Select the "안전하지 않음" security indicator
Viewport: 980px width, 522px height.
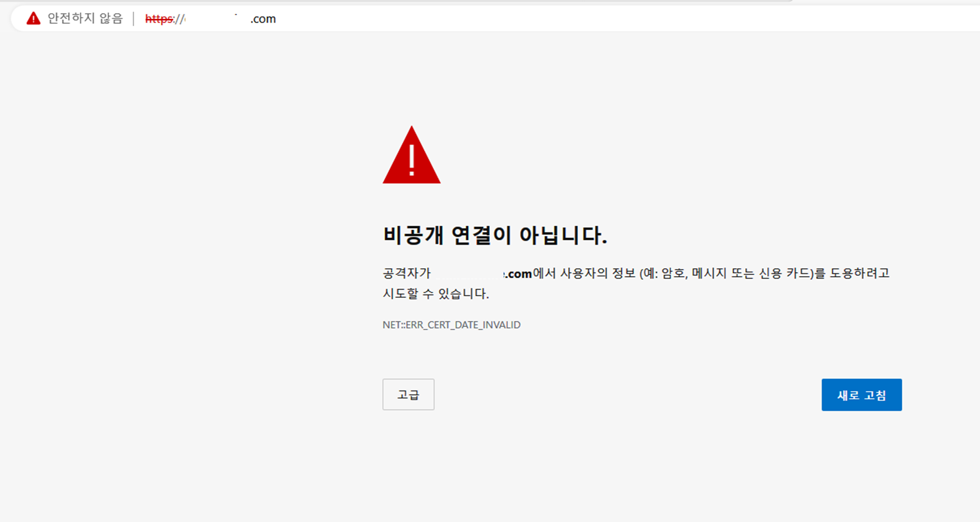(x=85, y=18)
